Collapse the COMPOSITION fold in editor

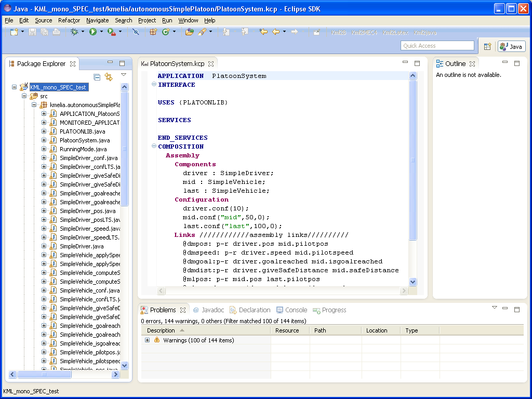154,147
